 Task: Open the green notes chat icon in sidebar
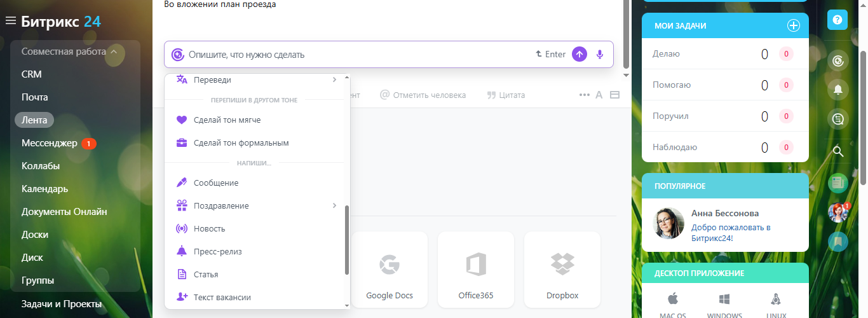coord(838,183)
